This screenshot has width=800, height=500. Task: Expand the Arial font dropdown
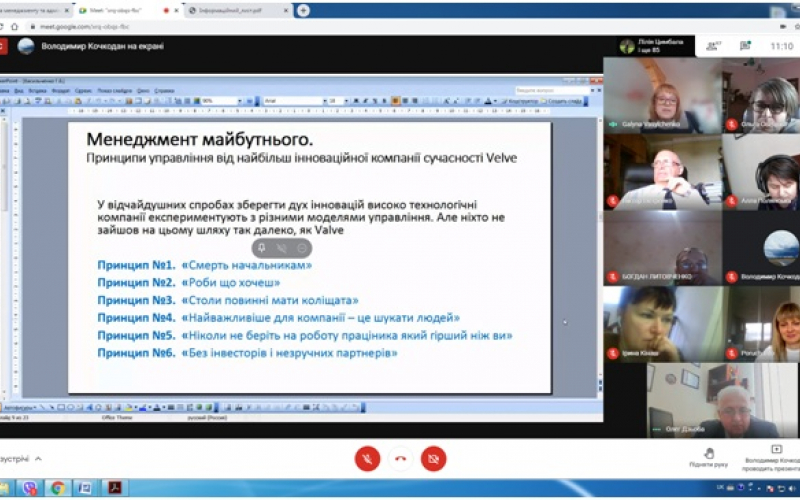click(325, 101)
